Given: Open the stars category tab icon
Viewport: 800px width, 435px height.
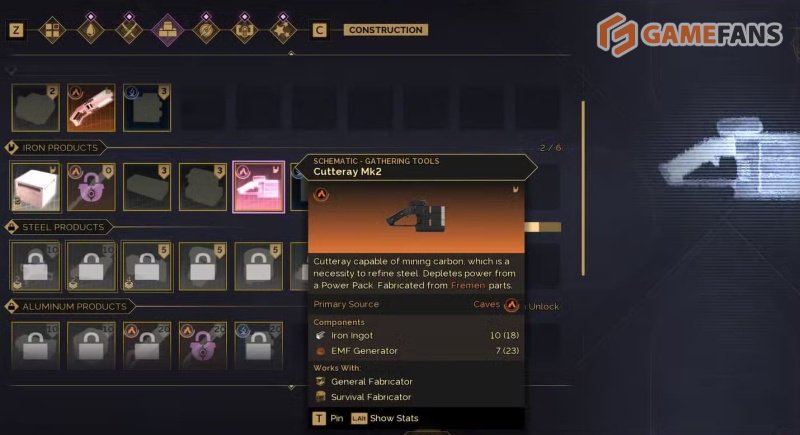Looking at the screenshot, I should click(283, 31).
